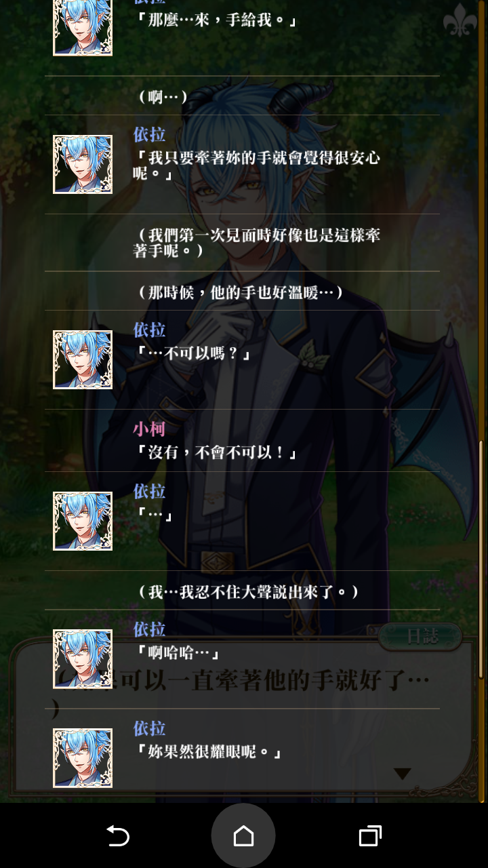Select log entry 我忍不住大聲說出來了

click(242, 591)
